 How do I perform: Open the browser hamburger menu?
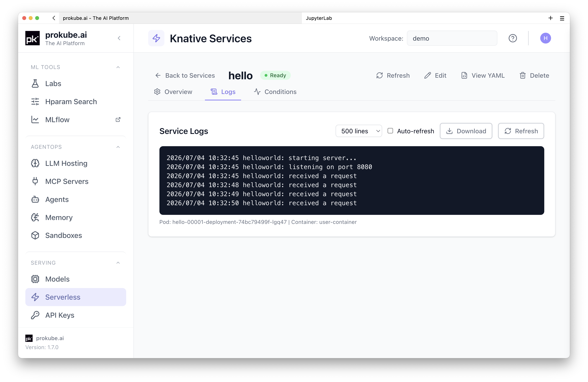click(x=562, y=18)
